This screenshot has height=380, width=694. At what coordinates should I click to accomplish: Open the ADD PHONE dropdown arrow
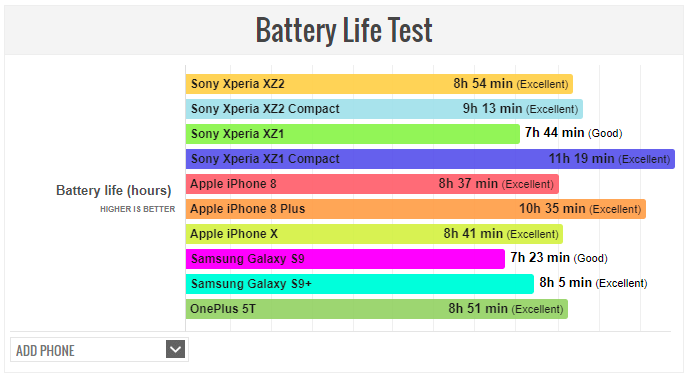point(175,349)
